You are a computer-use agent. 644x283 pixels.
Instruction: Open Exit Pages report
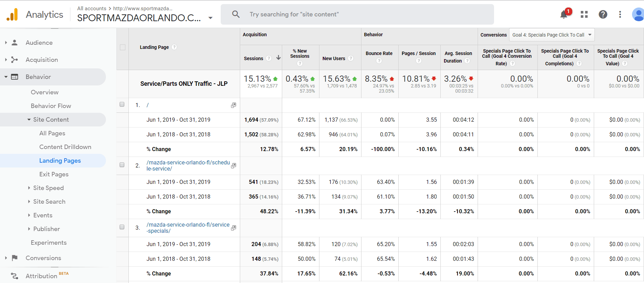(x=54, y=174)
